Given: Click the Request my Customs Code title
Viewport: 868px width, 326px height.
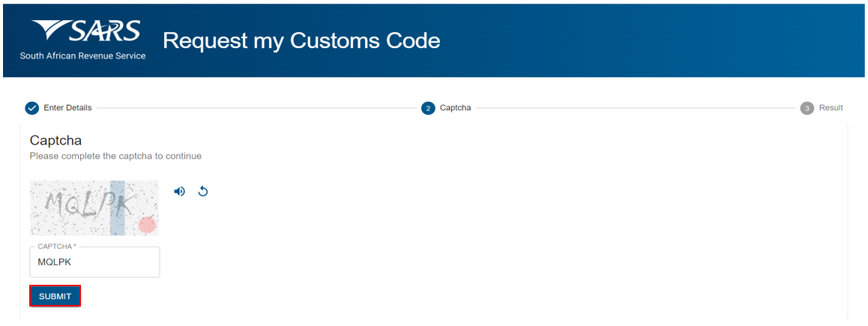Looking at the screenshot, I should [301, 40].
